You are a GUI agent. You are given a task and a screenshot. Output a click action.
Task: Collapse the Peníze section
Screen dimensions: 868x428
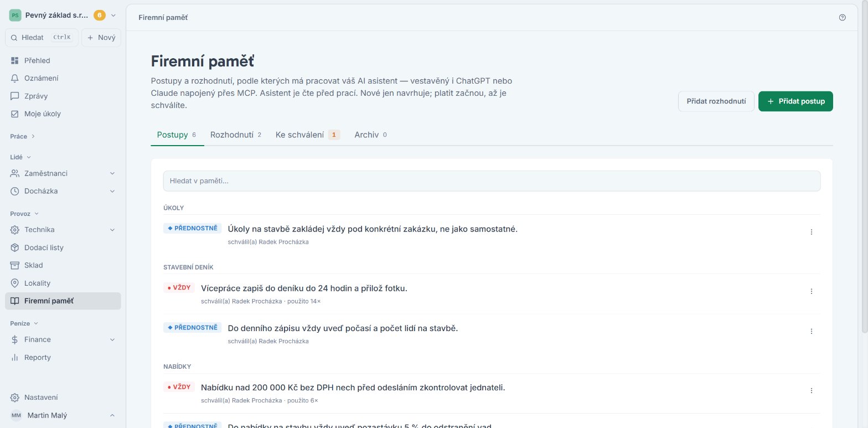(24, 323)
